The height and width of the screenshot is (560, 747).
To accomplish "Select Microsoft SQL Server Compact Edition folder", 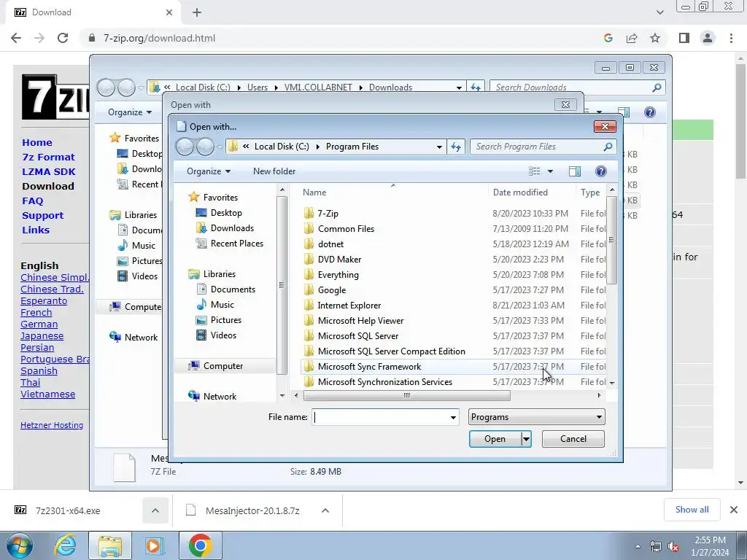I will [x=391, y=351].
